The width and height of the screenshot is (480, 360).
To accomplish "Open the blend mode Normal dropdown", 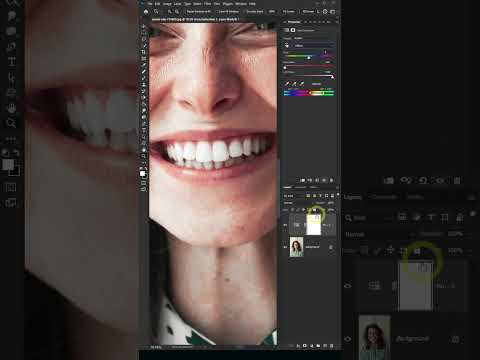I will tap(298, 203).
